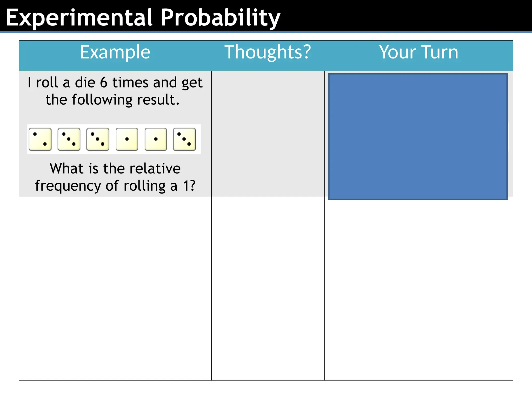532x399 pixels.
Task: Select the text line 'frequency of rolling a 1?'
Action: tap(115, 186)
